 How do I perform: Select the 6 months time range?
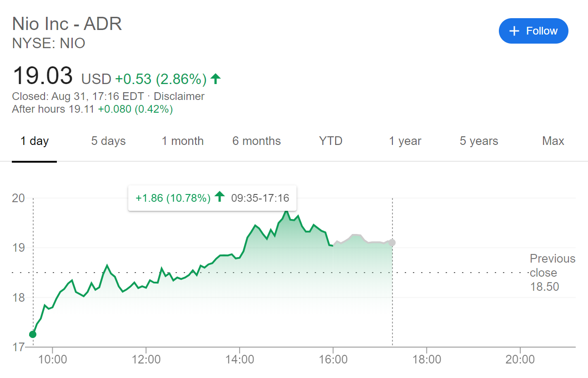(x=256, y=141)
